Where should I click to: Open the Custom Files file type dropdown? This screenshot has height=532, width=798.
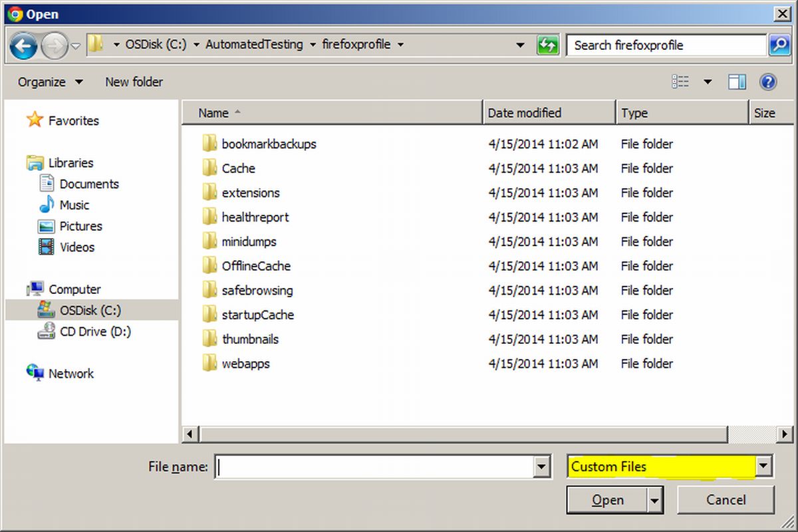tap(763, 467)
